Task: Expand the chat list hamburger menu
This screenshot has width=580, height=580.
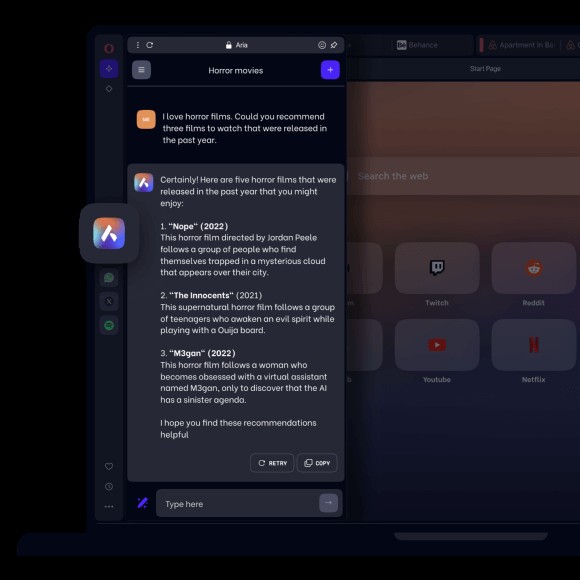Action: (x=141, y=70)
